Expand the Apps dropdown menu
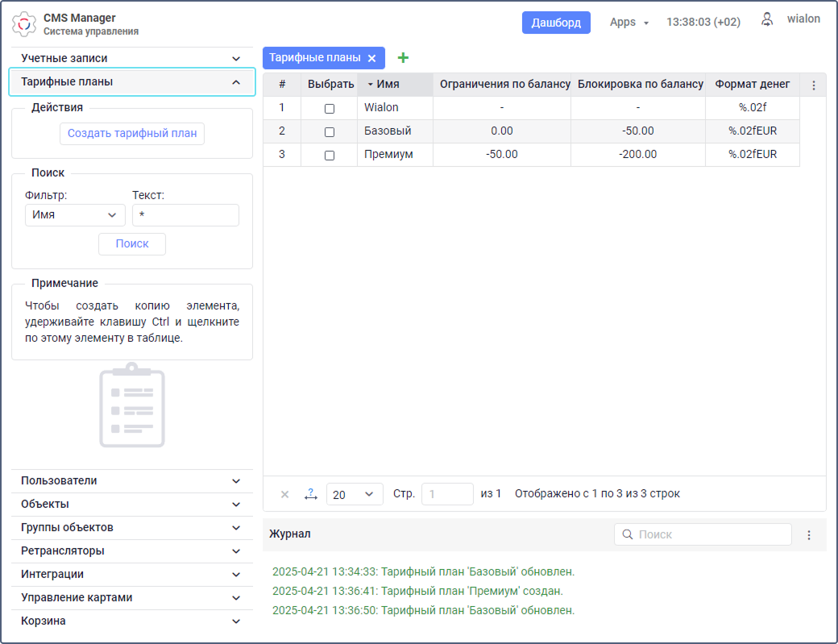Image resolution: width=838 pixels, height=644 pixels. [628, 23]
